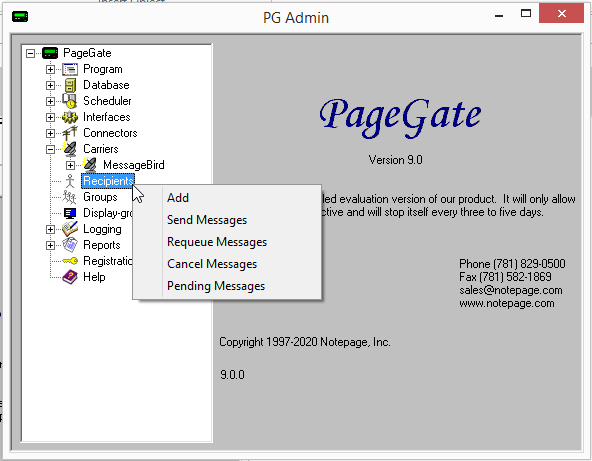Select the Connectors tree label
Screen dimensions: 592x461
110,133
